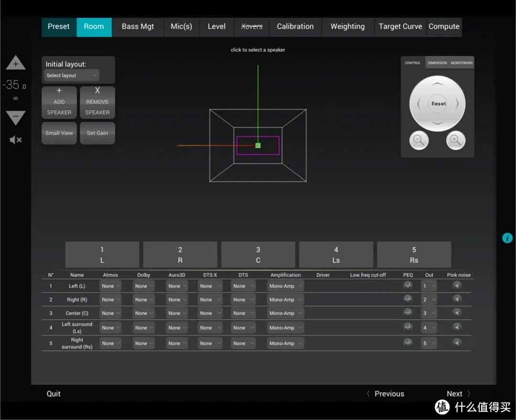Viewport: 516px width, 420px height.
Task: Click the ADD SPEAKER button
Action: 59,102
